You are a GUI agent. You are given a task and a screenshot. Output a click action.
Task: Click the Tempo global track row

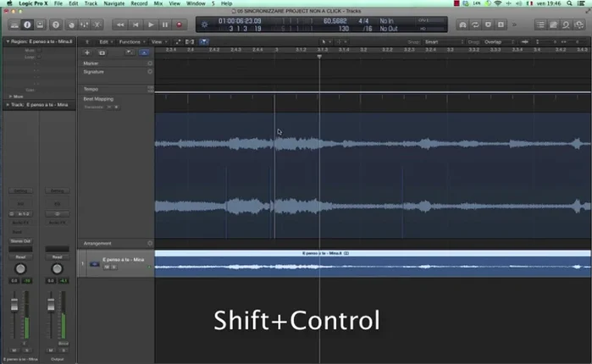(116, 89)
